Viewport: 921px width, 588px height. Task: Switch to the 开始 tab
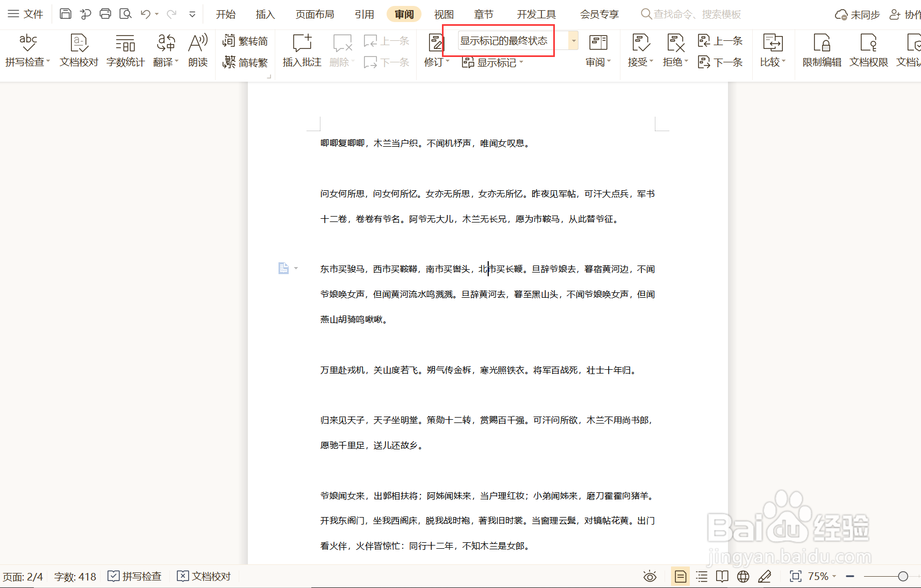[226, 15]
